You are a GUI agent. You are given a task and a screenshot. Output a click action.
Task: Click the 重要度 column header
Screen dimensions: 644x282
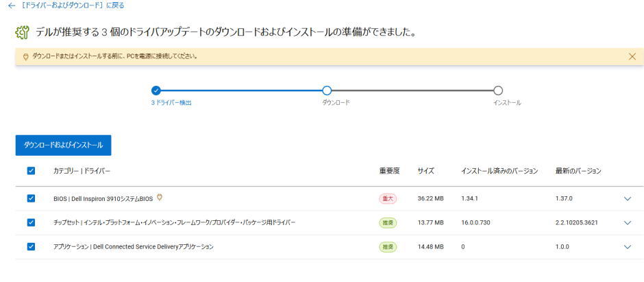coord(389,171)
